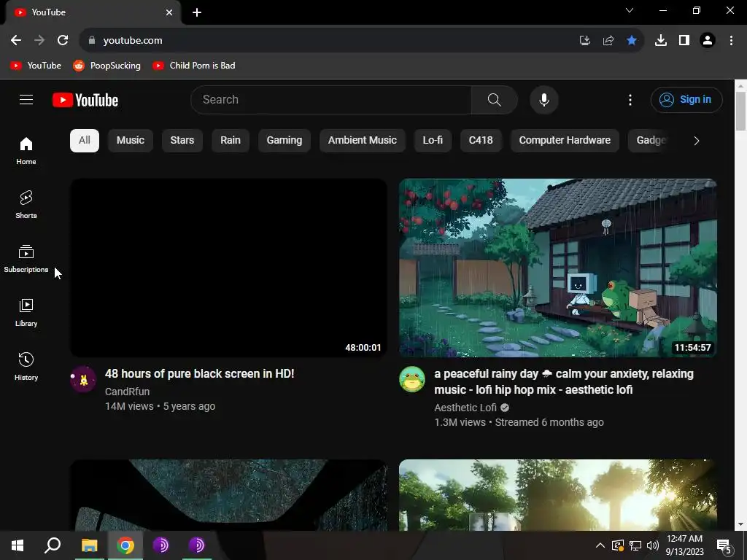Select the Lo-fi filter chip
Screen dimensions: 747x560
(x=433, y=141)
